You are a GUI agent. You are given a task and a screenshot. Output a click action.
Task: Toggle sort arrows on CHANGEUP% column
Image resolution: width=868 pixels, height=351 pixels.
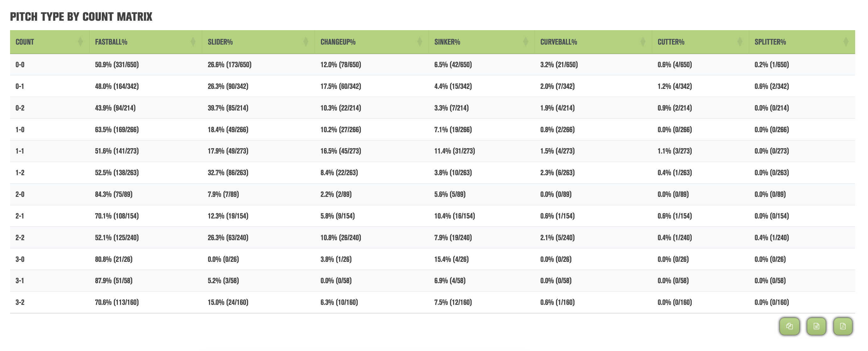[420, 42]
